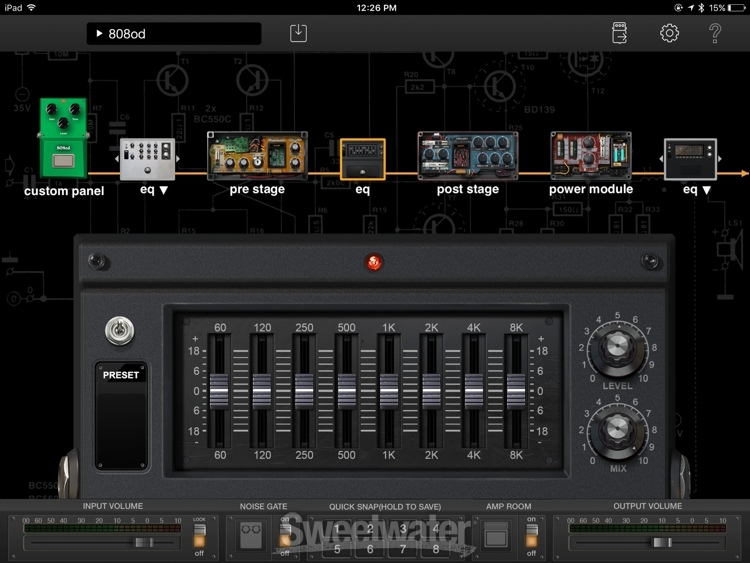The height and width of the screenshot is (563, 750).
Task: Select Quick Snap slot 6
Action: [370, 549]
